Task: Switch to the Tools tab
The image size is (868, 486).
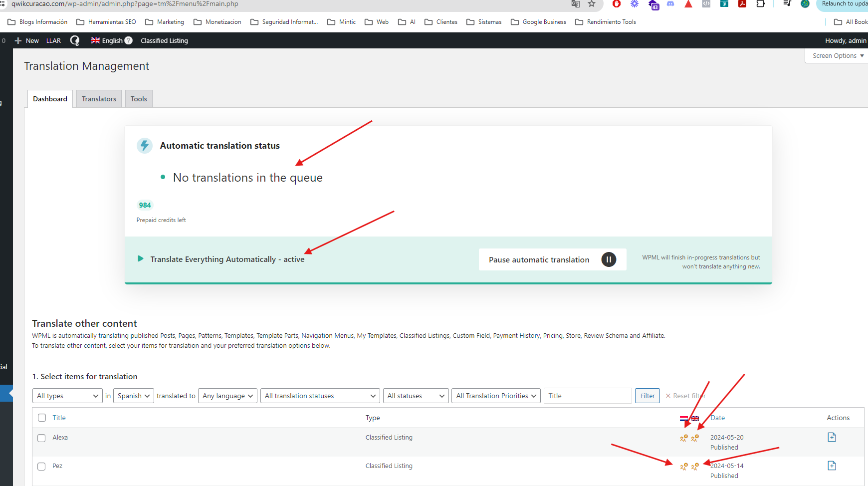Action: (139, 99)
